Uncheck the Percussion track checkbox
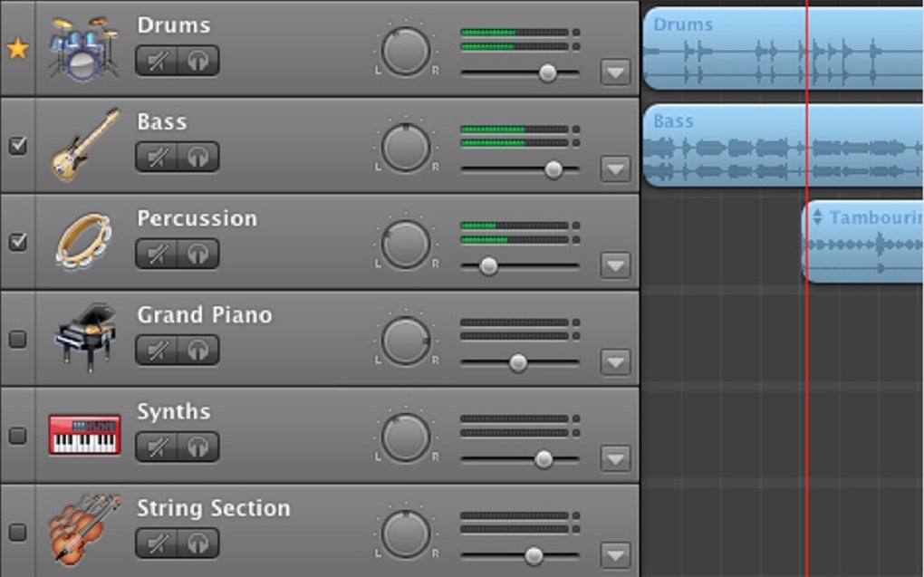The width and height of the screenshot is (924, 577). point(17,242)
